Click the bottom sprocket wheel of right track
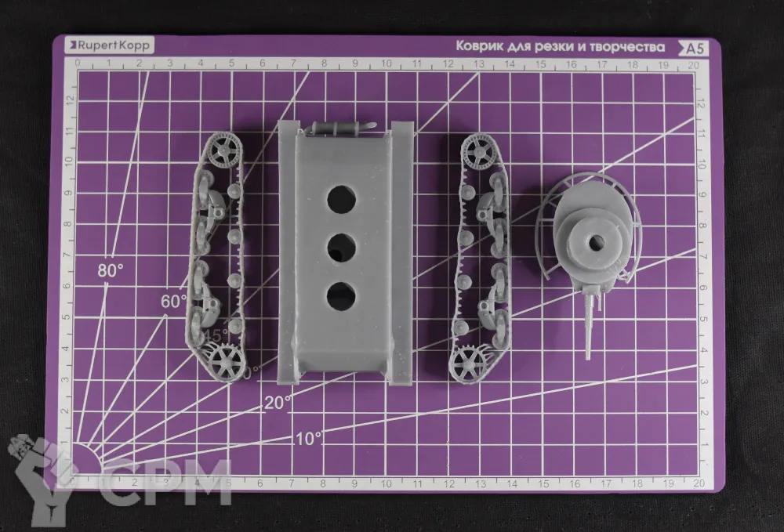The image size is (784, 532). [x=469, y=362]
